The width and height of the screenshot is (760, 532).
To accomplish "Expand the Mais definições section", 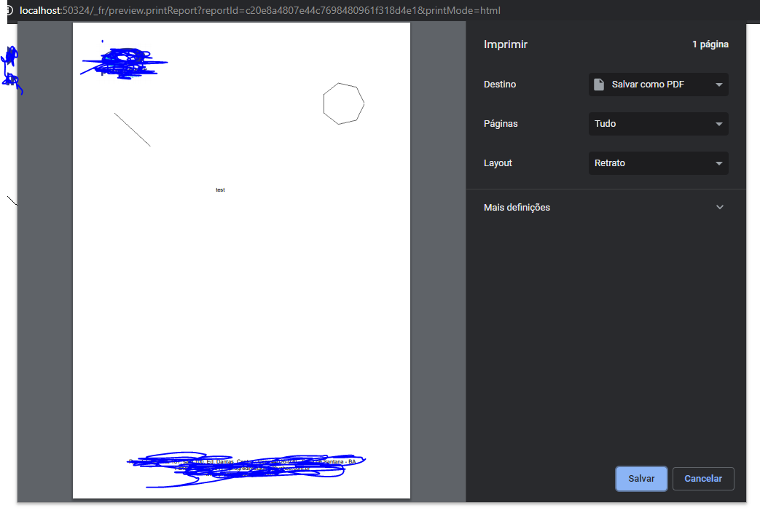I will coord(606,207).
